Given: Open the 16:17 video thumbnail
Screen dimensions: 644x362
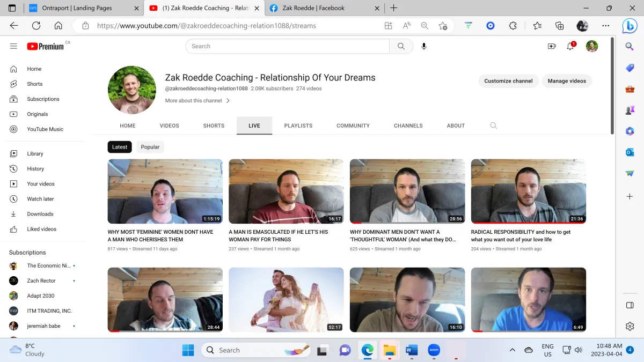Looking at the screenshot, I should 286,191.
